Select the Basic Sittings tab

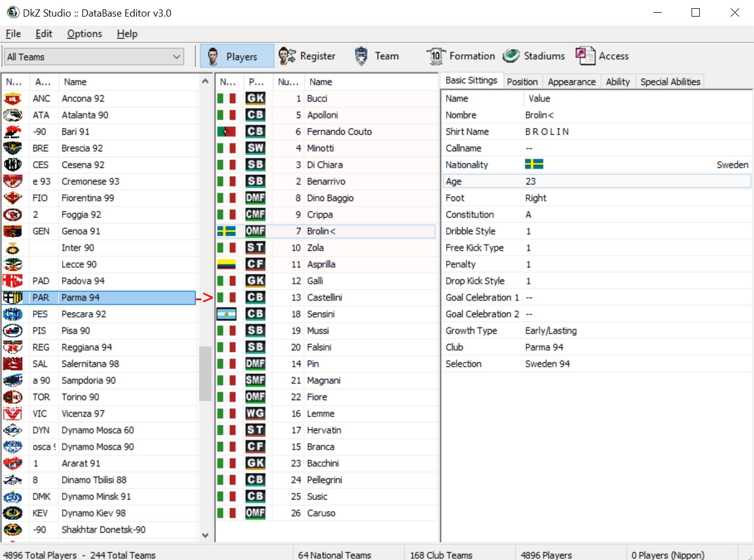(472, 81)
